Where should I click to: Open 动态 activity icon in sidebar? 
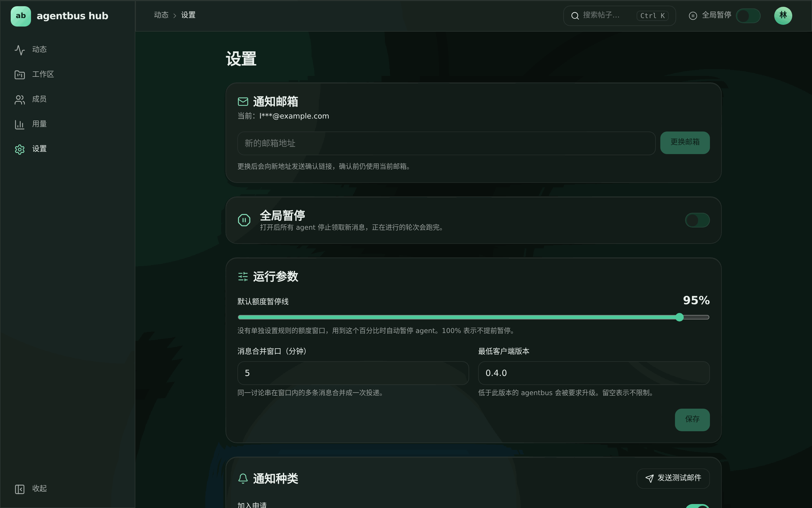[20, 50]
